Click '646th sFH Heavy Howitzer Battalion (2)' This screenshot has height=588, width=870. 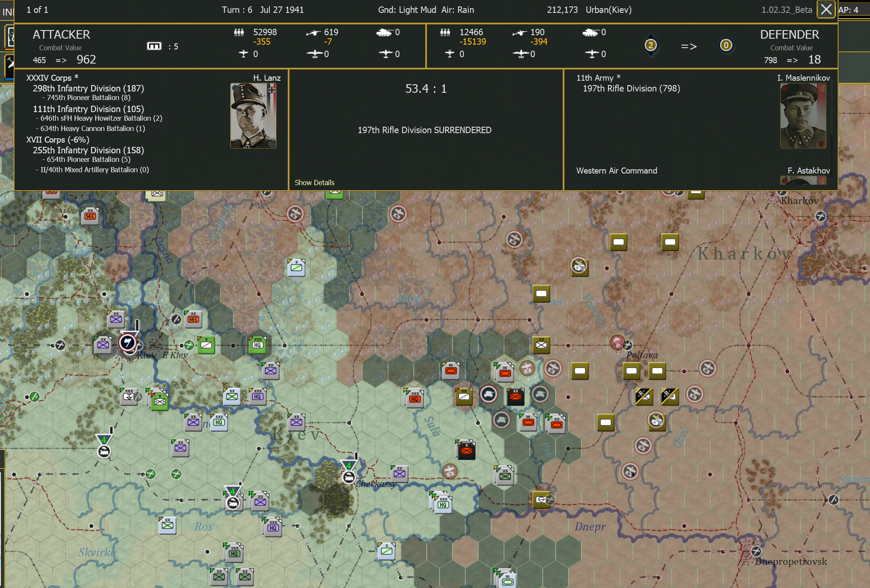click(99, 118)
